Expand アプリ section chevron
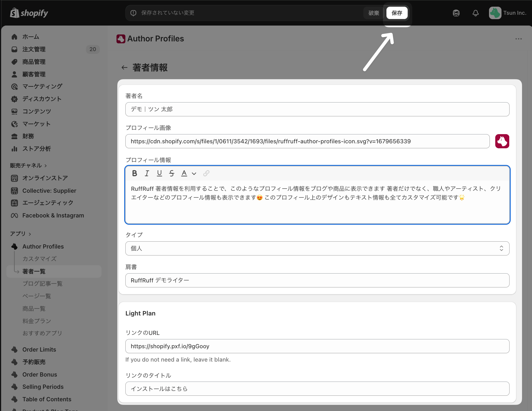The width and height of the screenshot is (532, 411). (x=30, y=234)
